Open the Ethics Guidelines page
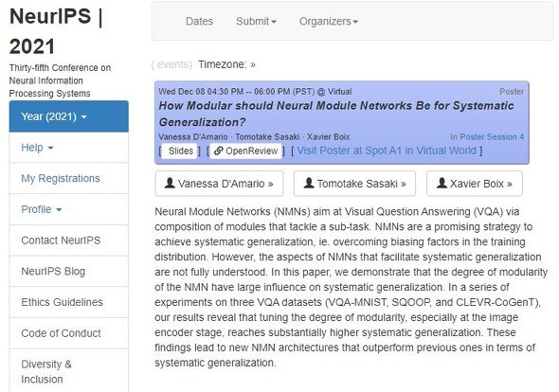The width and height of the screenshot is (559, 392). click(69, 302)
